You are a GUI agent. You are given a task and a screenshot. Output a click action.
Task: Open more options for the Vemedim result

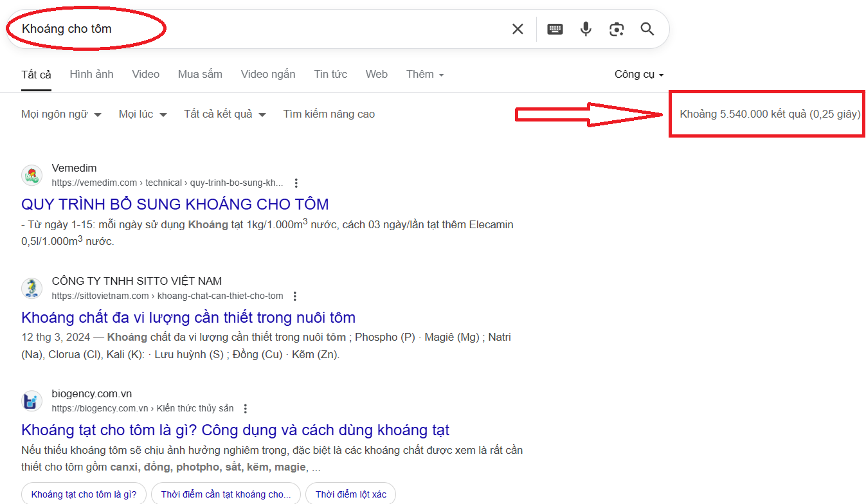click(296, 183)
